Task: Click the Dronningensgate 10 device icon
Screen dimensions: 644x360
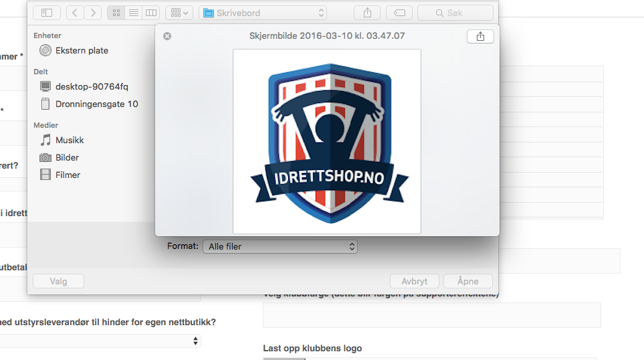Action: click(45, 104)
